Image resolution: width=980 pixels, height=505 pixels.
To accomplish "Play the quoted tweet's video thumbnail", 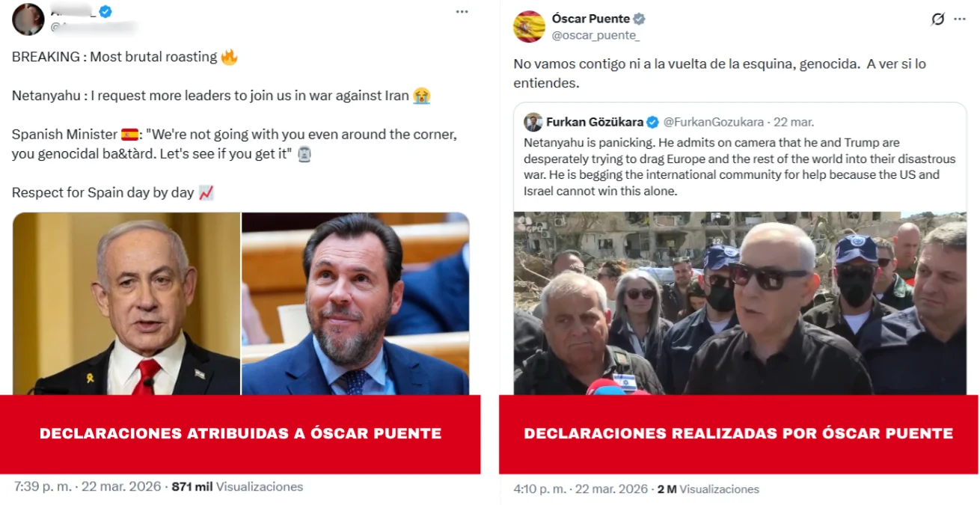I will [739, 303].
